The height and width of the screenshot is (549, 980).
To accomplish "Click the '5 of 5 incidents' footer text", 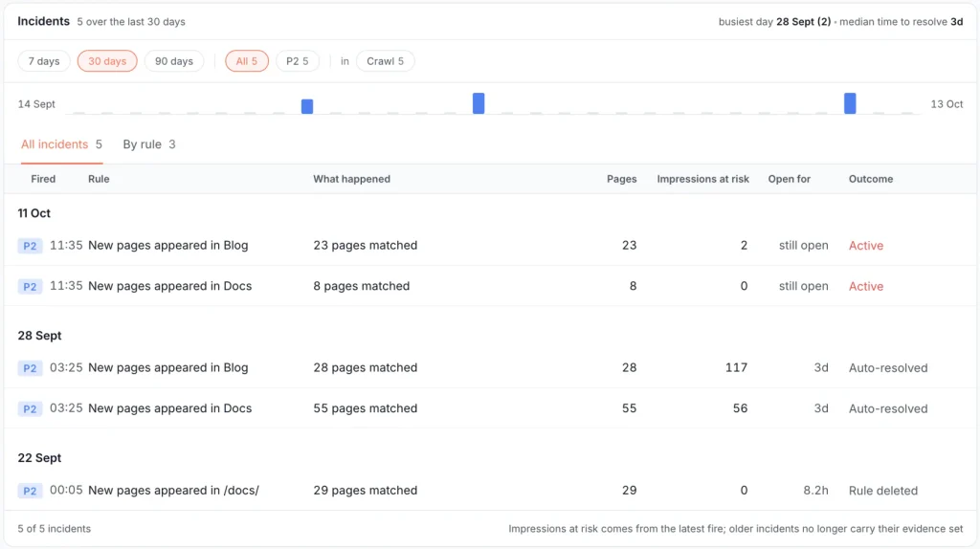I will 54,529.
